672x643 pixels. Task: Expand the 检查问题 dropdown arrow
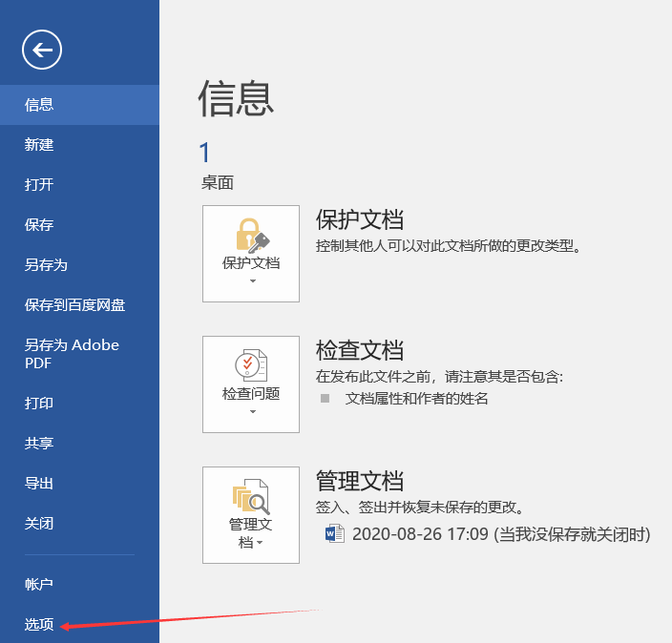click(253, 412)
